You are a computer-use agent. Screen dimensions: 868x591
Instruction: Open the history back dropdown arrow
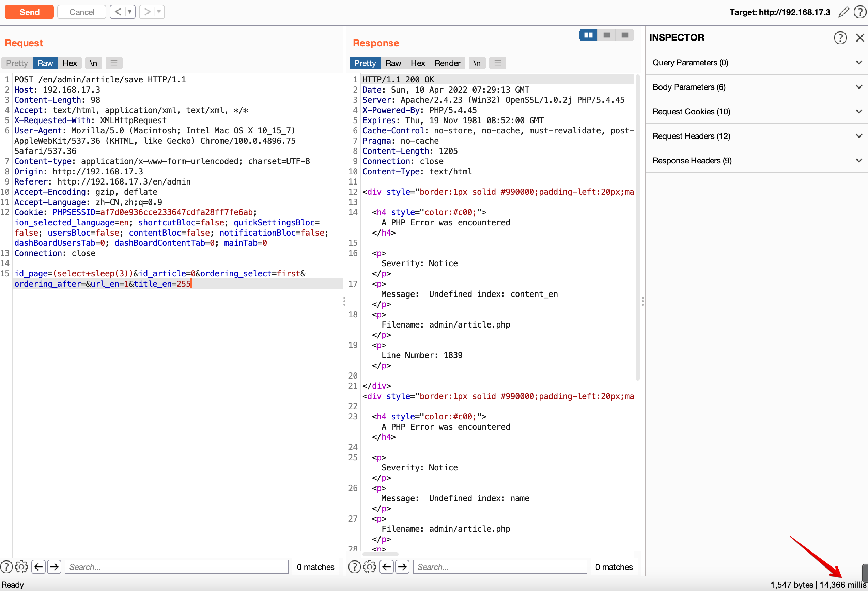(129, 12)
